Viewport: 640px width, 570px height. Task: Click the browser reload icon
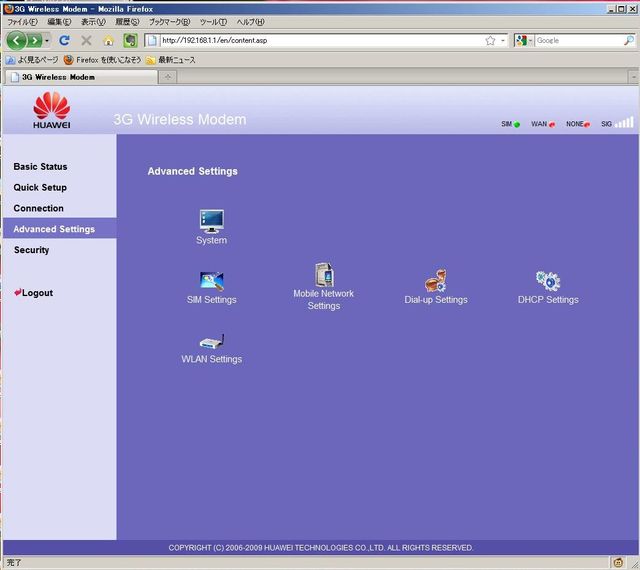coord(65,41)
